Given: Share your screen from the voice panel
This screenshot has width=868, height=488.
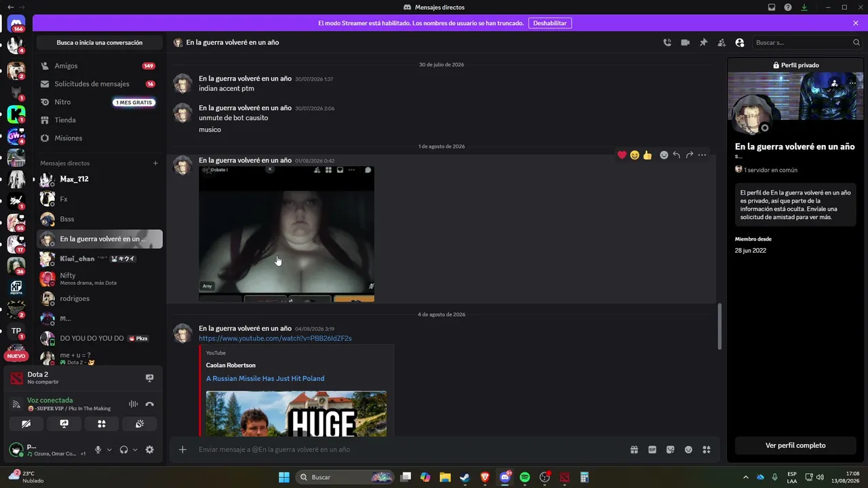Looking at the screenshot, I should [64, 424].
